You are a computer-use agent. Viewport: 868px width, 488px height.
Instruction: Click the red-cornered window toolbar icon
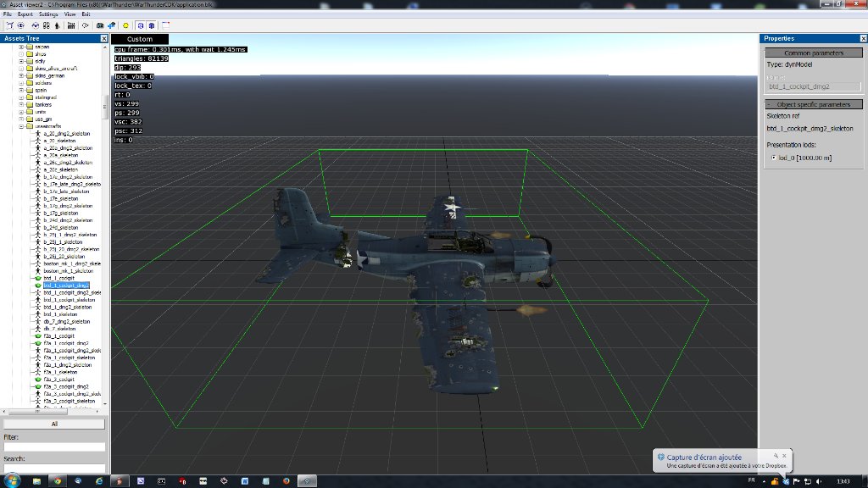[x=165, y=25]
